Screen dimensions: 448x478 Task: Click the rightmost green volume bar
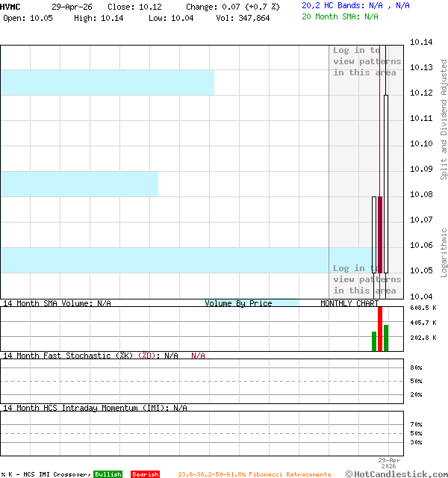[x=386, y=338]
